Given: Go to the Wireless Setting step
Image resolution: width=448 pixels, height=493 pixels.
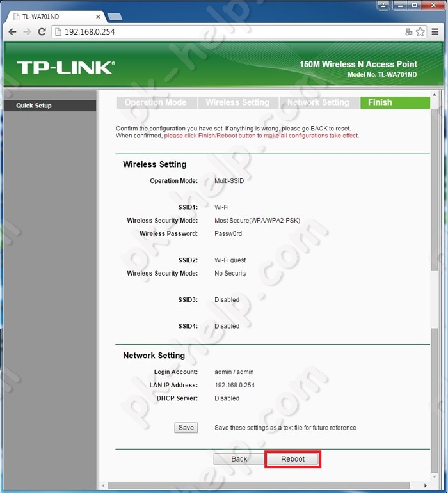Looking at the screenshot, I should click(238, 102).
